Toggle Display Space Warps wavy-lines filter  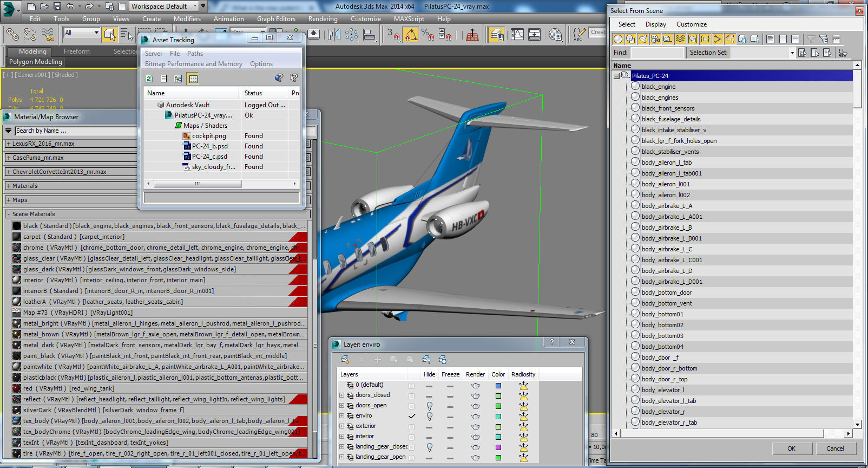pos(680,39)
